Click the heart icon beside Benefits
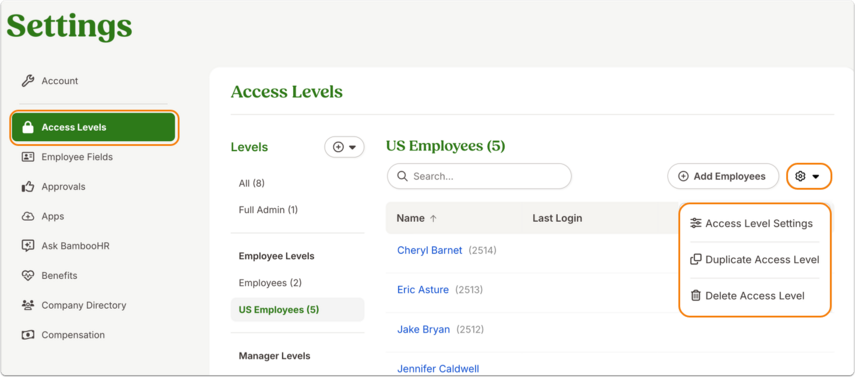Screen dimensions: 855x377 click(27, 276)
